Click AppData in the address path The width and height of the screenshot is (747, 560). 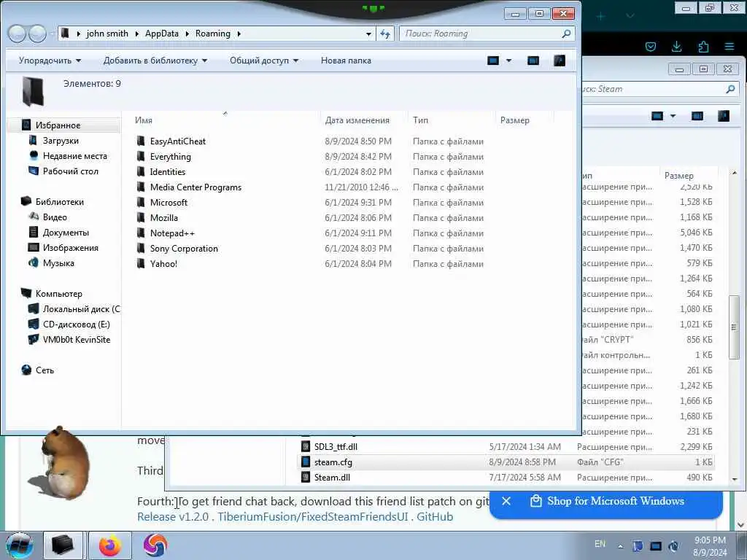162,34
